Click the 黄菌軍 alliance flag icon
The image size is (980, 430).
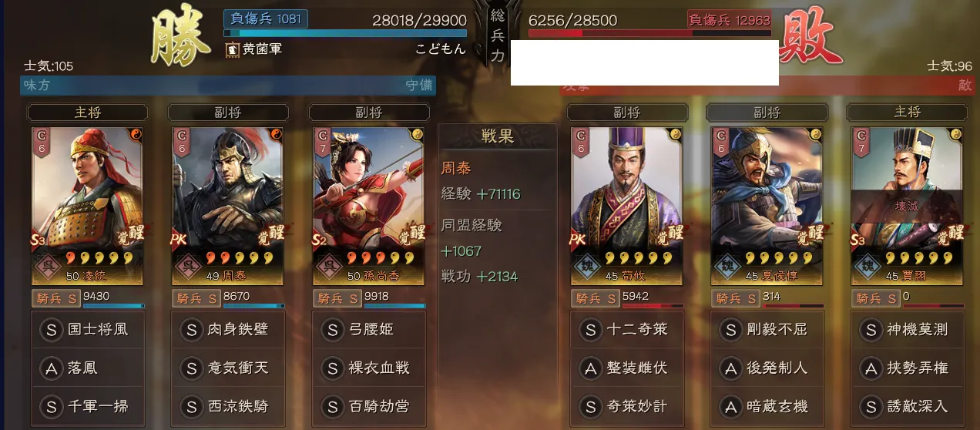pyautogui.click(x=231, y=49)
